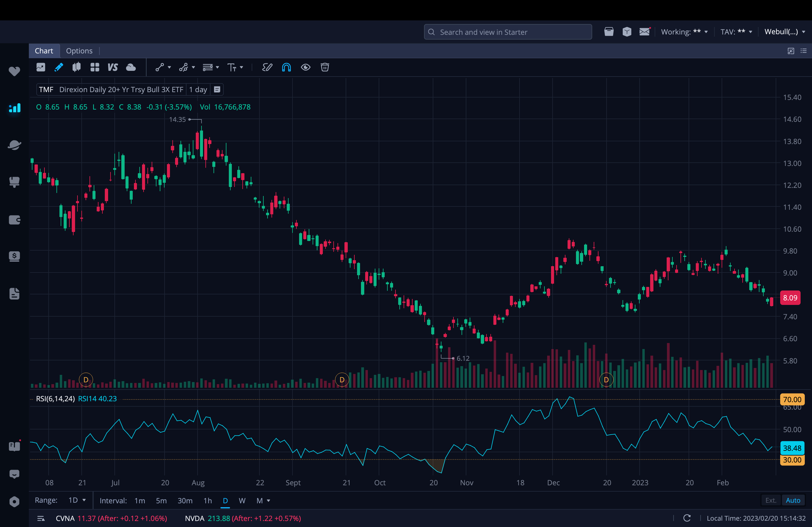Screen dimensions: 812x527
Task: Select the 1m interval
Action: (x=140, y=500)
